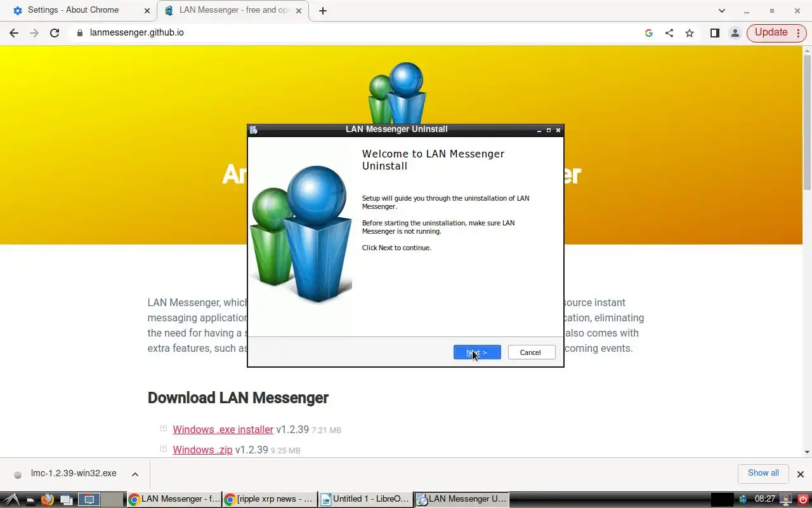This screenshot has width=812, height=508.
Task: Click the scrollbar up arrow
Action: [x=807, y=50]
